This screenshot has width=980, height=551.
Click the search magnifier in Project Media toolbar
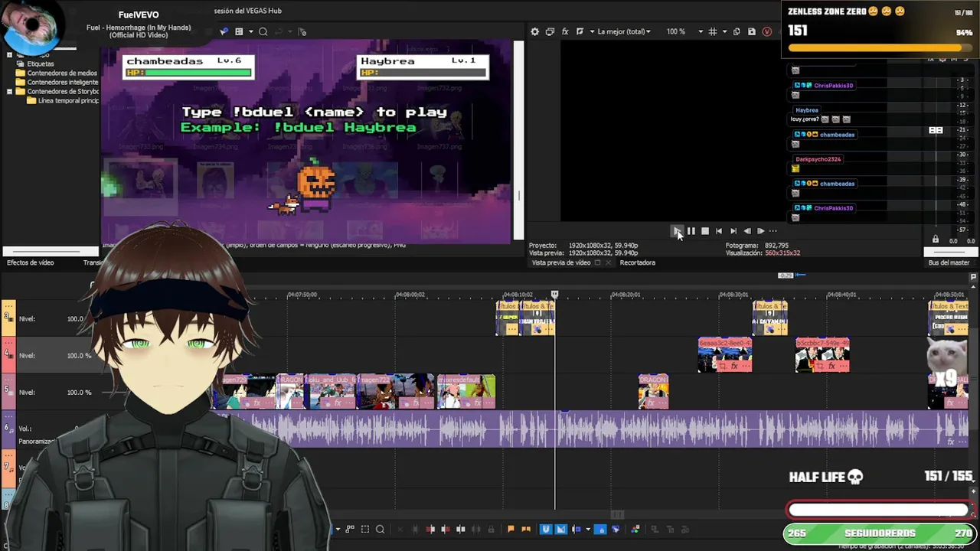click(x=263, y=31)
